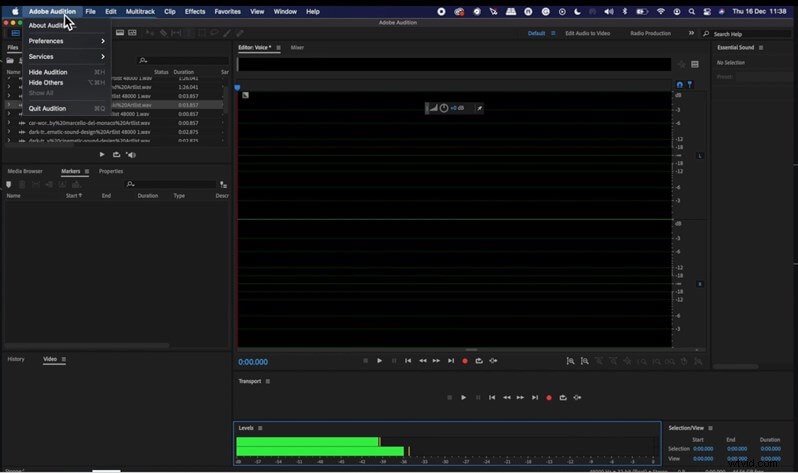
Task: Toggle loop playback in the editor controls
Action: pos(479,360)
